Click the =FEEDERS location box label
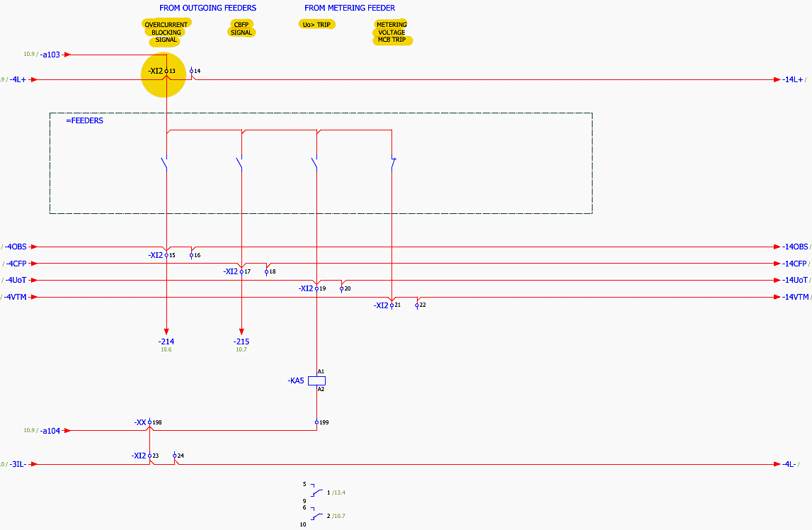Image resolution: width=812 pixels, height=530 pixels. point(84,120)
